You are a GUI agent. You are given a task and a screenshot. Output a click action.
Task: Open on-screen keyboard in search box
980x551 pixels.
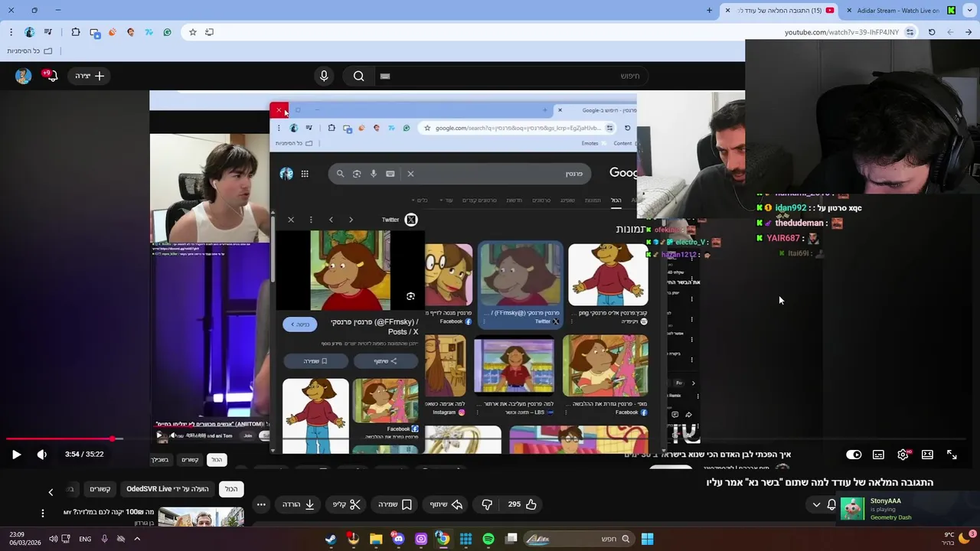point(385,76)
